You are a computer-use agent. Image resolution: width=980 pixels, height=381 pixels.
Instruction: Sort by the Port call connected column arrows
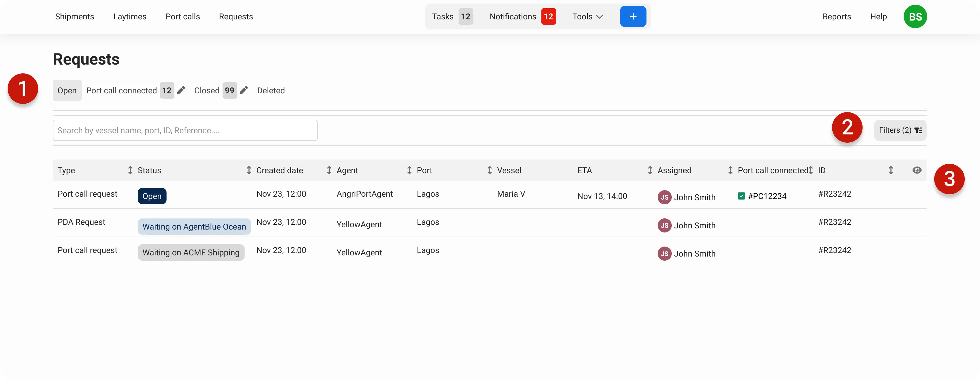(811, 170)
